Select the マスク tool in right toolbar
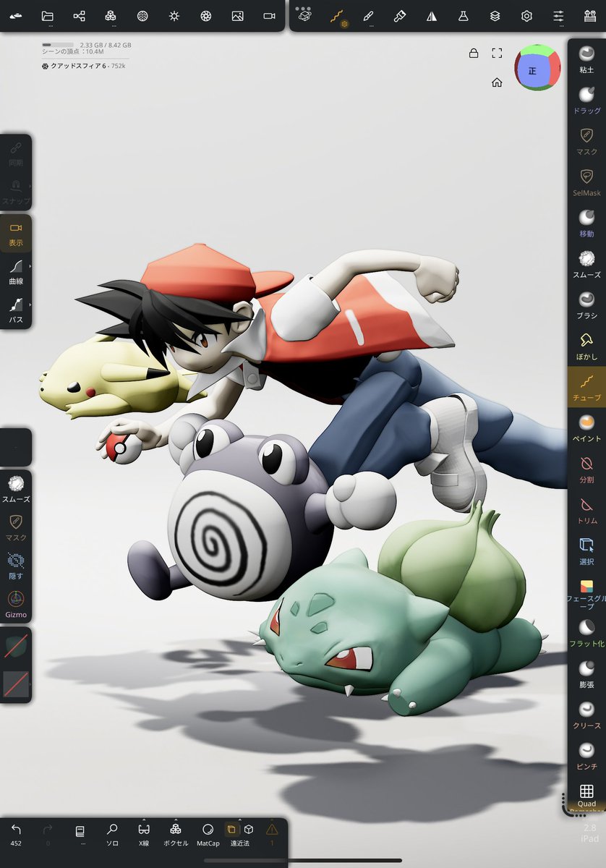The height and width of the screenshot is (868, 606). pos(586,142)
